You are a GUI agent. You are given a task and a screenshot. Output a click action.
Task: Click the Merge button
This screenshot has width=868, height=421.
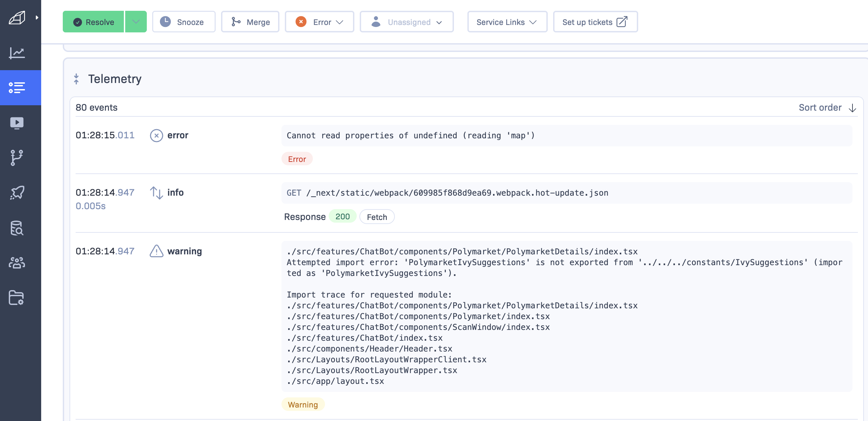click(250, 22)
